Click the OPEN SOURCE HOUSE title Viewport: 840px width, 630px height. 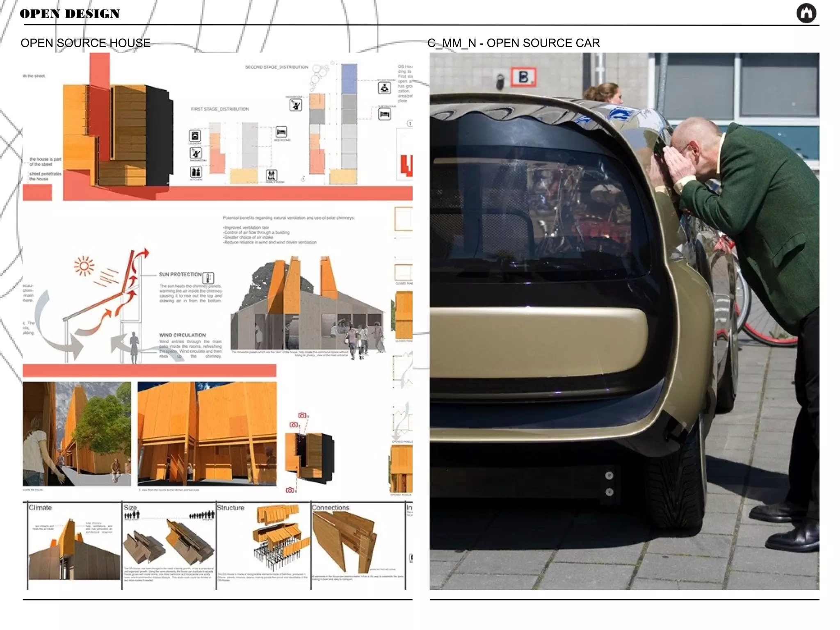(x=85, y=43)
